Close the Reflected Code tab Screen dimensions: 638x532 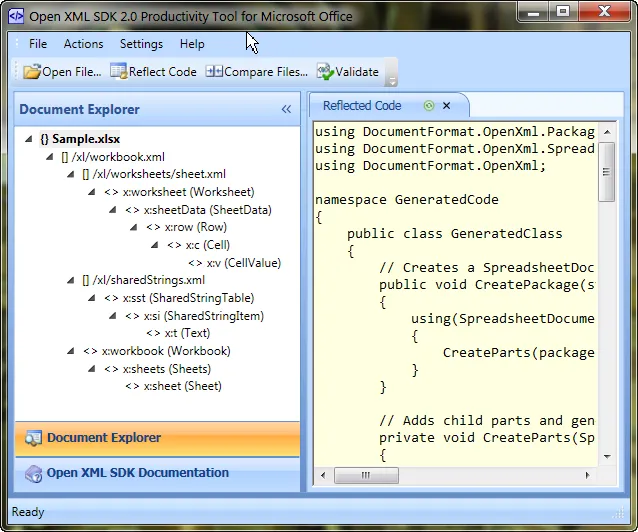coord(447,106)
